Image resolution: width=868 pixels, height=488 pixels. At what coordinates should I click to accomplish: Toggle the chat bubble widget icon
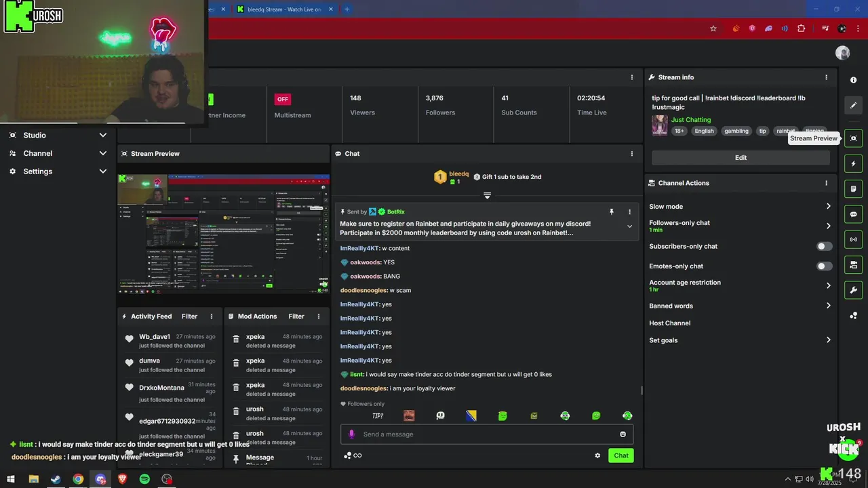click(853, 214)
